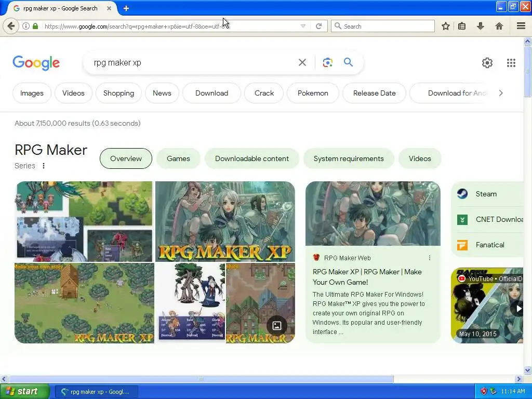Click the Firefox toolbar Search box
Image resolution: width=532 pixels, height=399 pixels.
pos(383,26)
